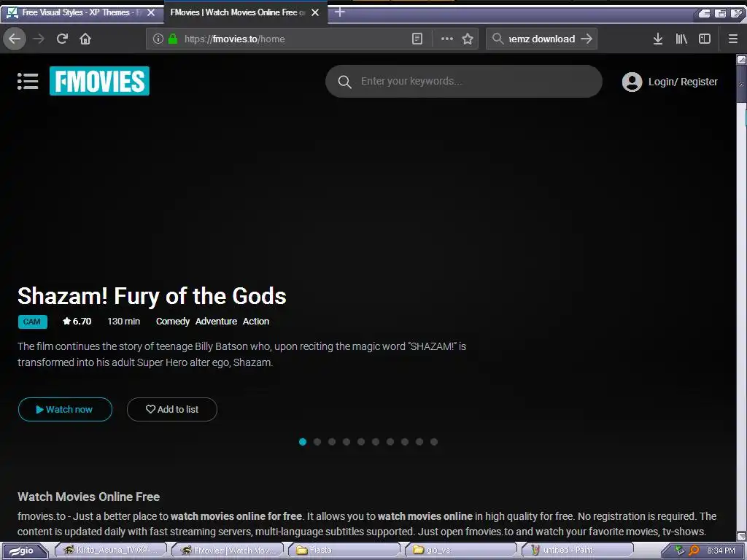Go back with the browser back arrow
Image resolution: width=747 pixels, height=560 pixels.
coord(15,39)
